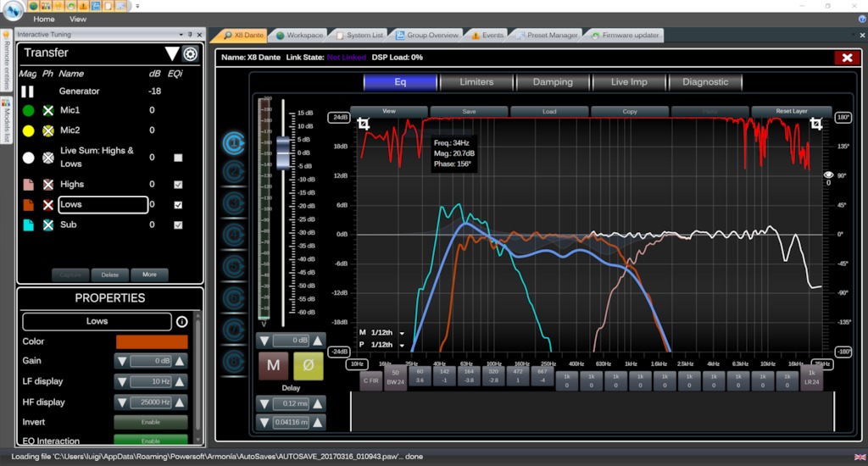Open magnitude smoothing M 1/12th dropdown
Viewport: 868px width, 466px height.
[402, 333]
